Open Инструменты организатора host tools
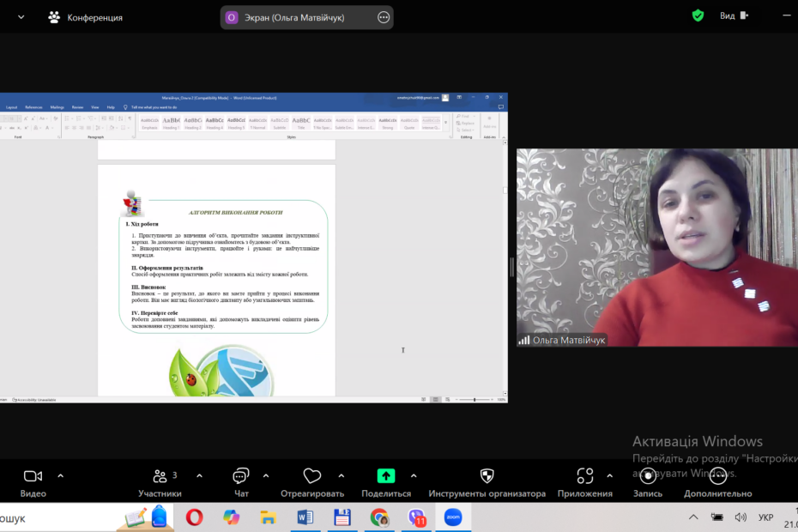798x532 pixels. pos(487,482)
